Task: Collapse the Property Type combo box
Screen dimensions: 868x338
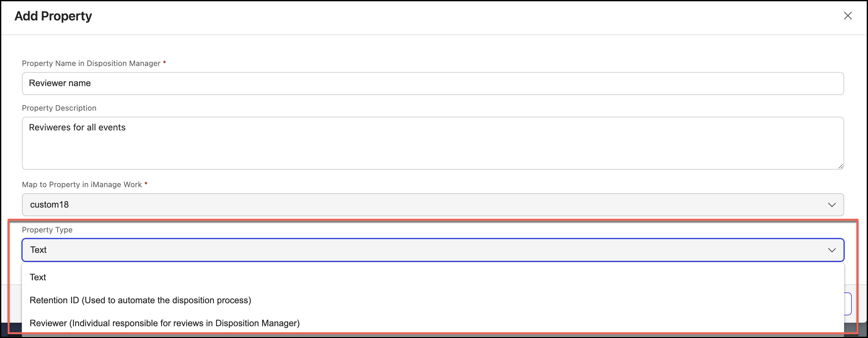Action: coord(433,250)
